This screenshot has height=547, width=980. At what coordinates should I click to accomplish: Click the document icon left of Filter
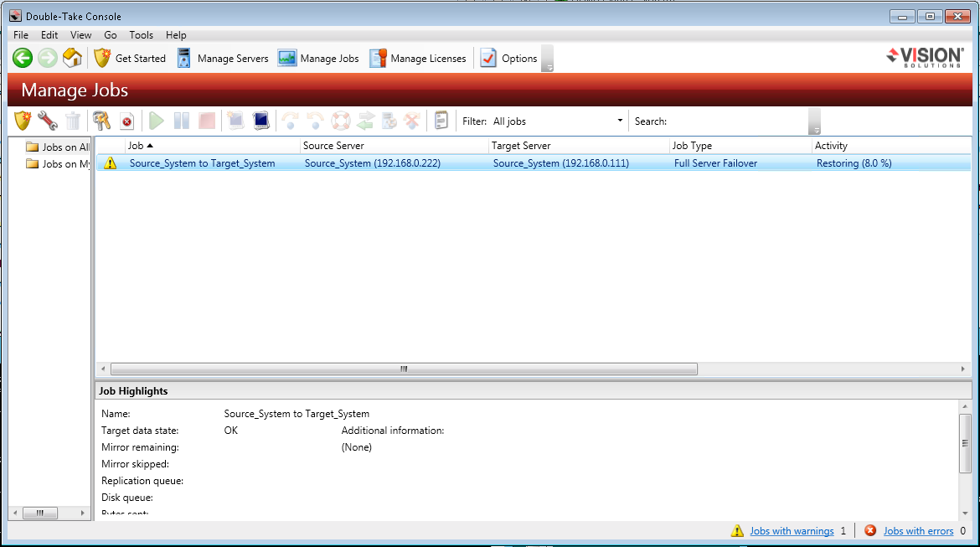coord(441,121)
